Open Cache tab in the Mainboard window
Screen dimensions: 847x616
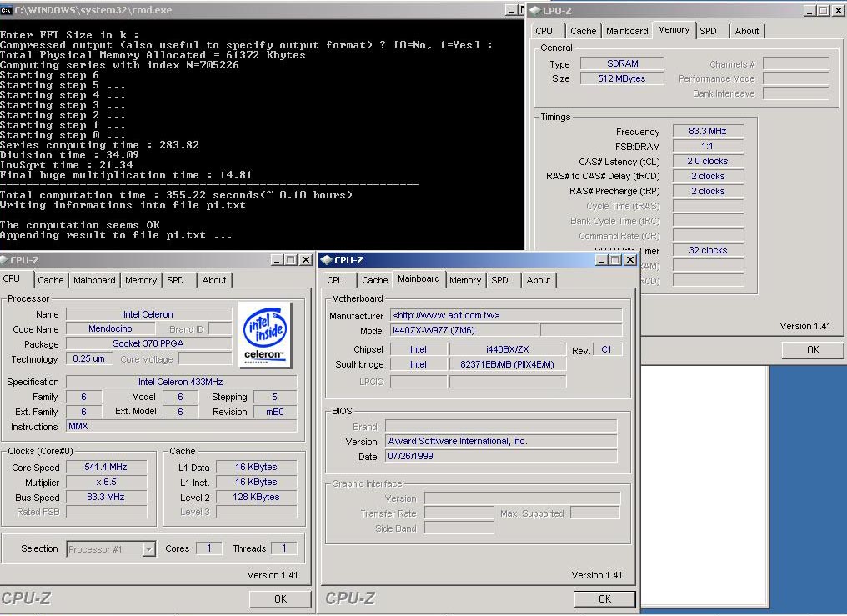(375, 280)
